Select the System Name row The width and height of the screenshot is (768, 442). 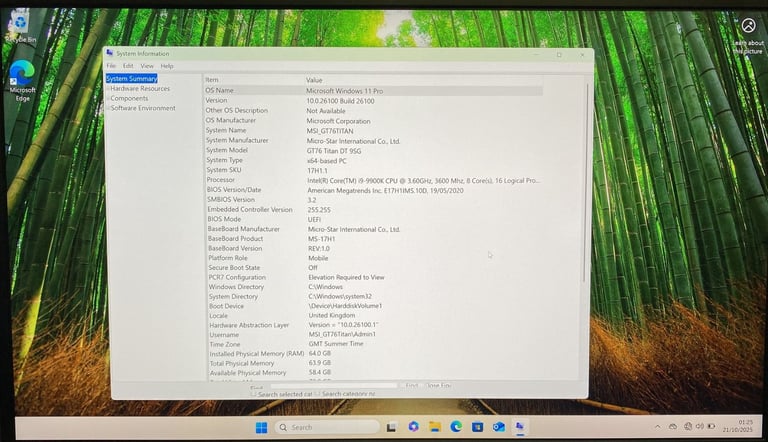pos(373,130)
